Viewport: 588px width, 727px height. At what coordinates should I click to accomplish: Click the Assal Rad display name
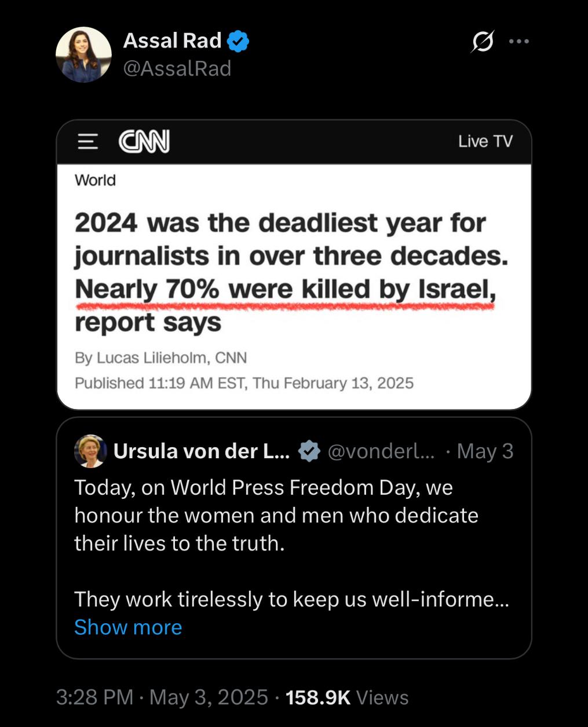(x=172, y=41)
